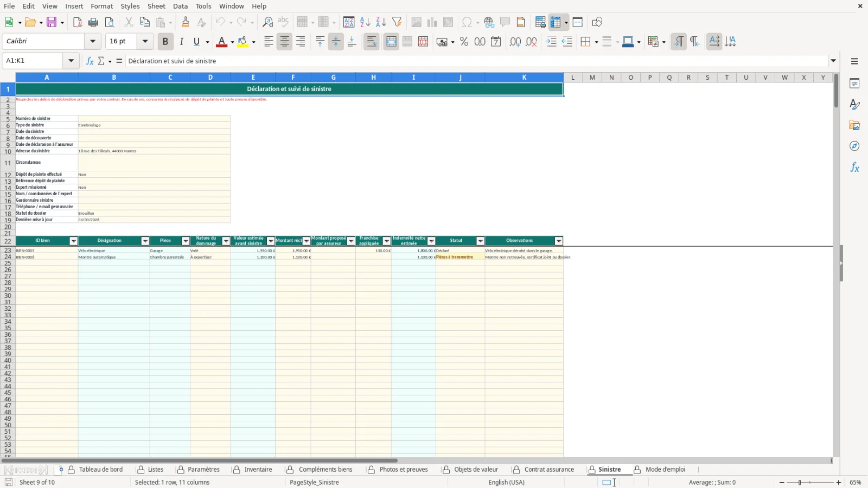This screenshot has width=868, height=488.
Task: Toggle Italic formatting
Action: 181,42
